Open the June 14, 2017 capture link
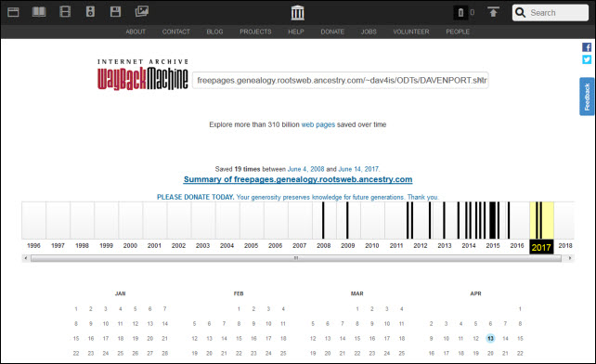The image size is (596, 364). pos(358,169)
